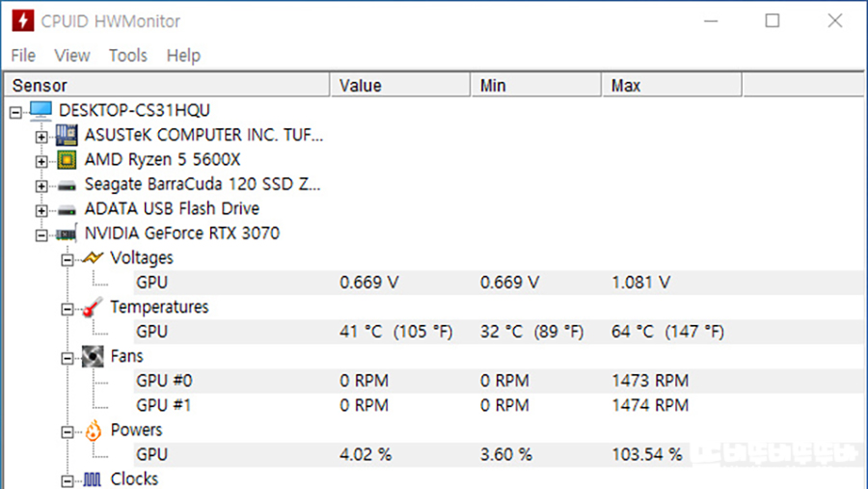The width and height of the screenshot is (868, 489).
Task: Click the Clocks waveform icon
Action: 92,479
